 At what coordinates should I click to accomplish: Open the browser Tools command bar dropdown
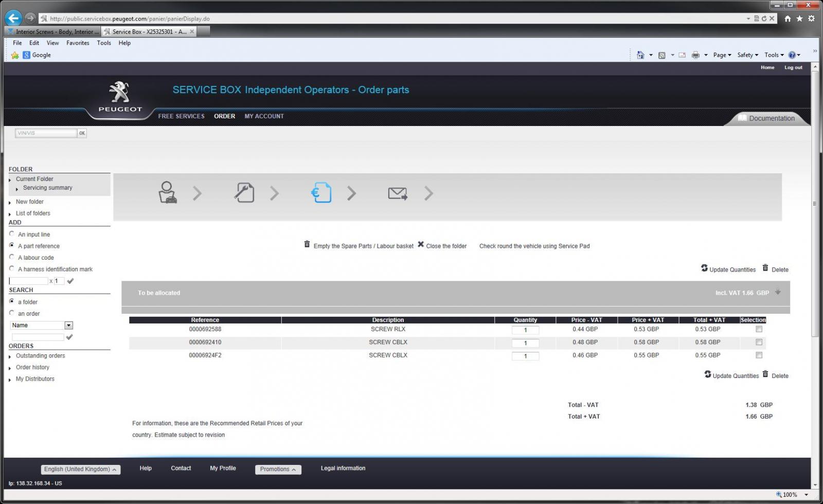pyautogui.click(x=774, y=55)
